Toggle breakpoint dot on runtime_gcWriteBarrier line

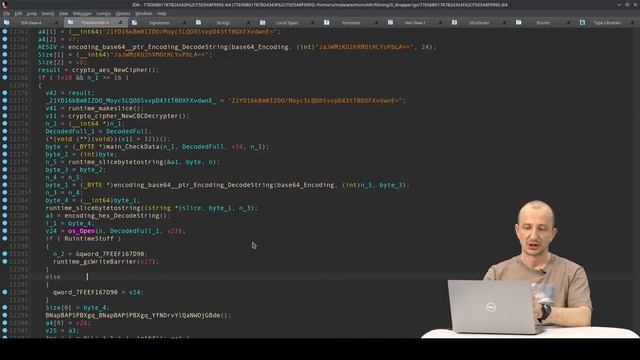coord(5,261)
